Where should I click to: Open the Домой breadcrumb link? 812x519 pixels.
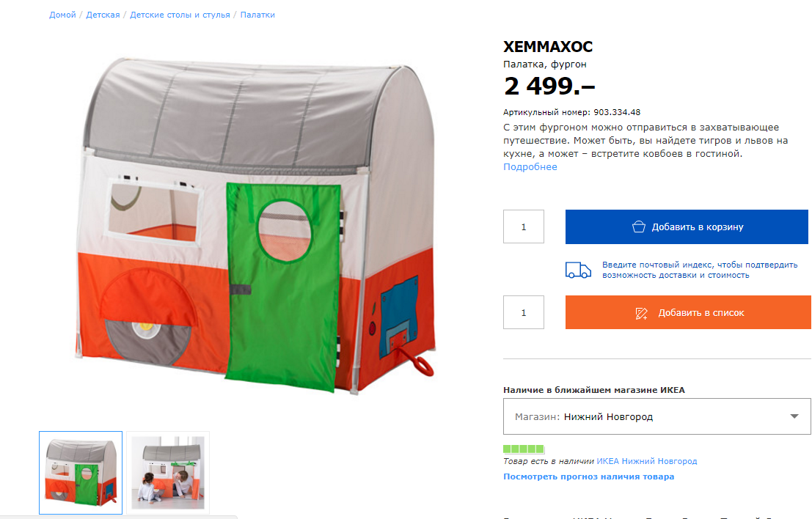[x=62, y=15]
